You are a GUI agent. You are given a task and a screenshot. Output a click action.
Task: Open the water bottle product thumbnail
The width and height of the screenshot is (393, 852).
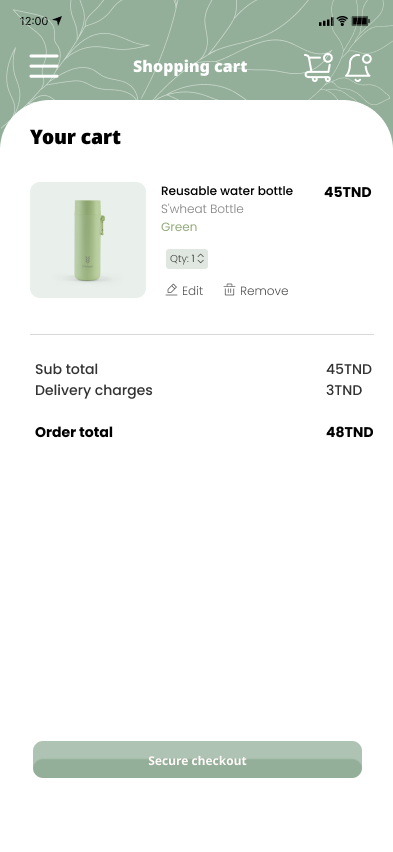tap(88, 240)
